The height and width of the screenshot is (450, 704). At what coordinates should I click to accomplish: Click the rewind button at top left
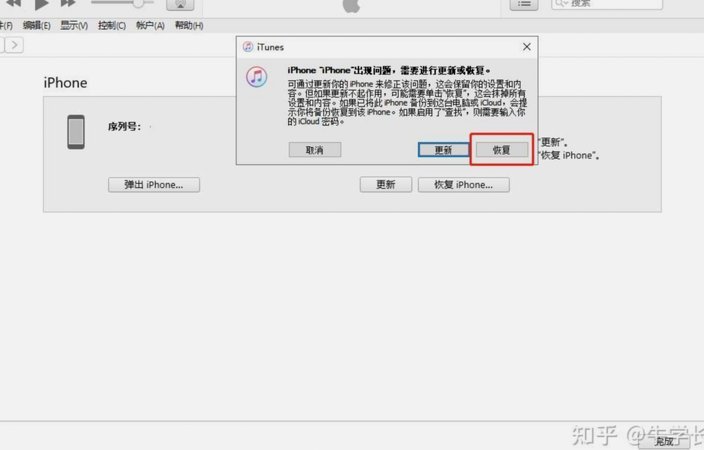tap(13, 3)
